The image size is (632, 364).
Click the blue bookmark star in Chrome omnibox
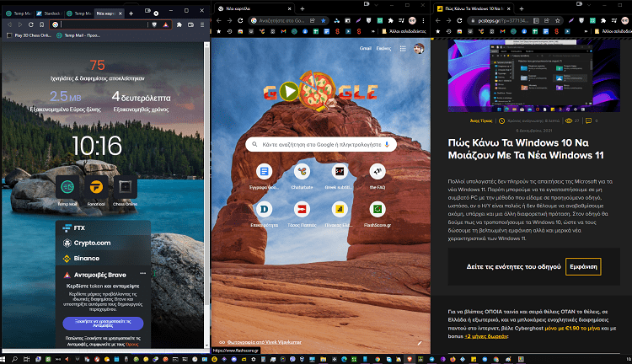coord(323,20)
